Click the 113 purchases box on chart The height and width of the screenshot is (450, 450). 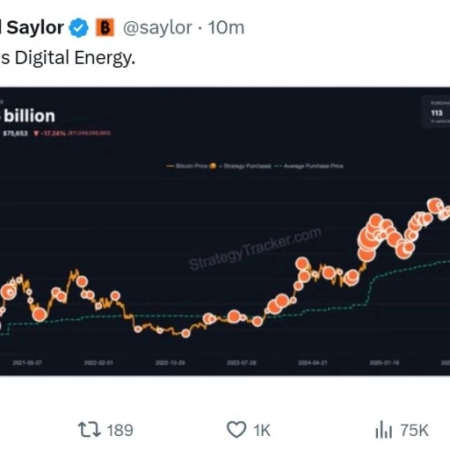coord(436,112)
